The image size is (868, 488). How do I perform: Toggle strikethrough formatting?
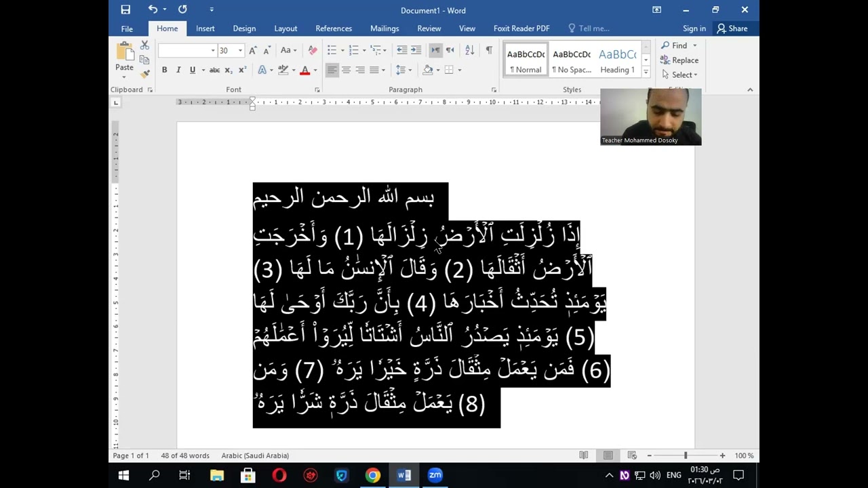(214, 70)
